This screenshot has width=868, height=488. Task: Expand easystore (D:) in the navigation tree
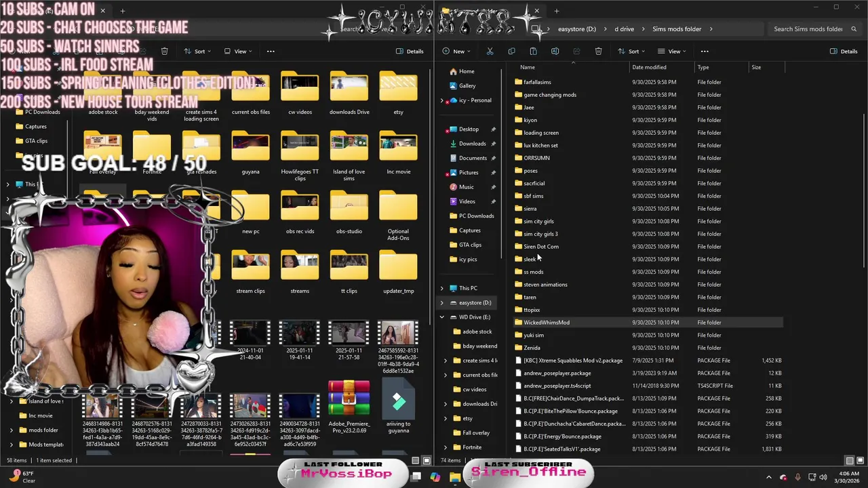coord(442,303)
